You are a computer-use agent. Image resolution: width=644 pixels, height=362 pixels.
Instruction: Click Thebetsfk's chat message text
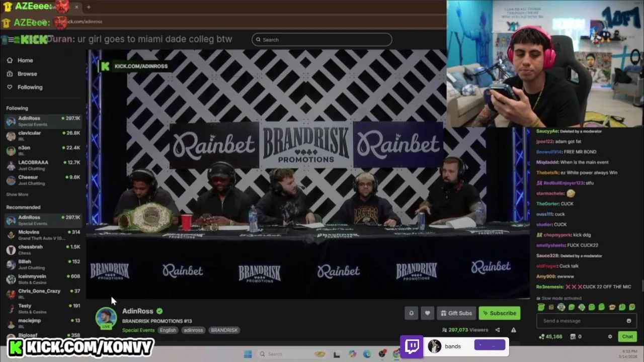point(590,173)
